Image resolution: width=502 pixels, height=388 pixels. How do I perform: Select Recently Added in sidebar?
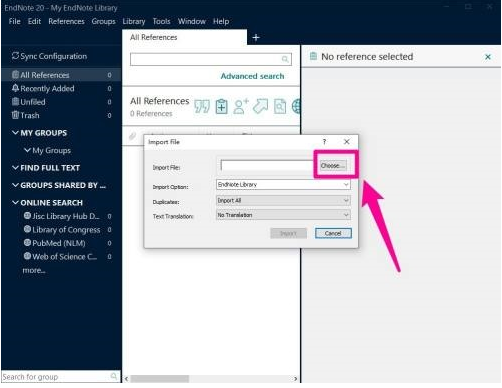pos(61,88)
